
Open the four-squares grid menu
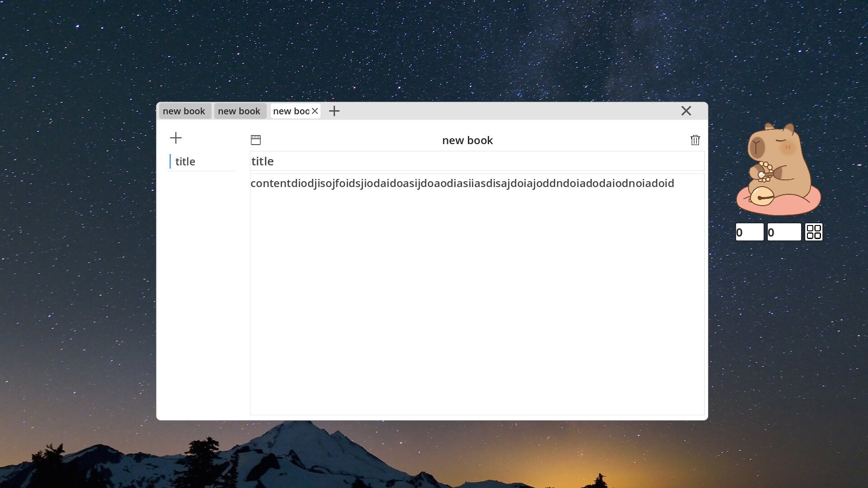tap(813, 232)
